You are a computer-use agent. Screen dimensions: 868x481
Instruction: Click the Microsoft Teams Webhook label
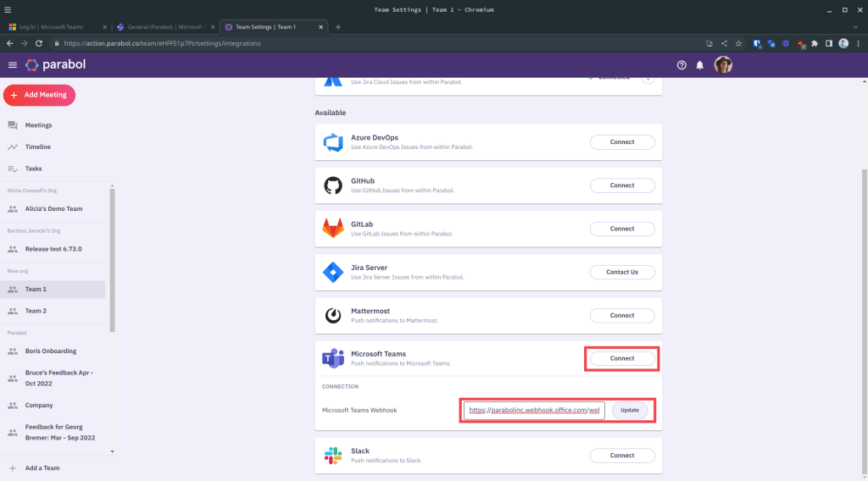(359, 410)
